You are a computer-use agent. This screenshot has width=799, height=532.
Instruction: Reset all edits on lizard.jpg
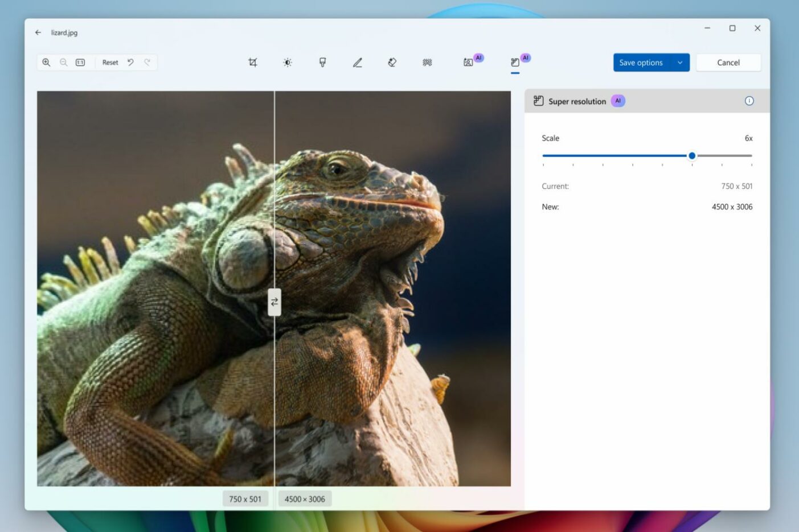[110, 62]
